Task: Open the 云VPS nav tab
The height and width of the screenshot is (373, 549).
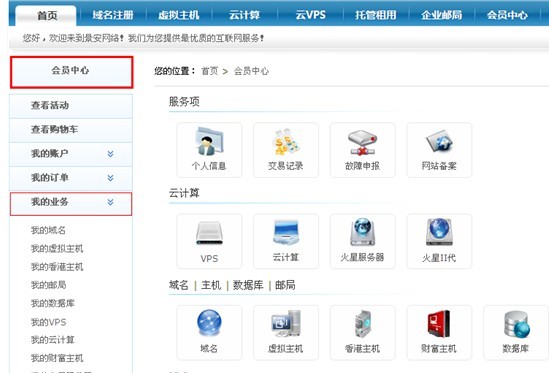Action: point(311,15)
